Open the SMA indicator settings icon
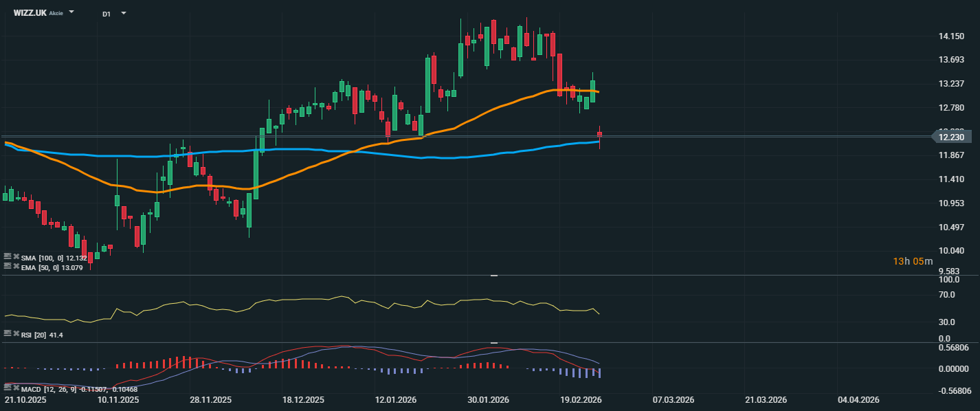 tap(8, 256)
